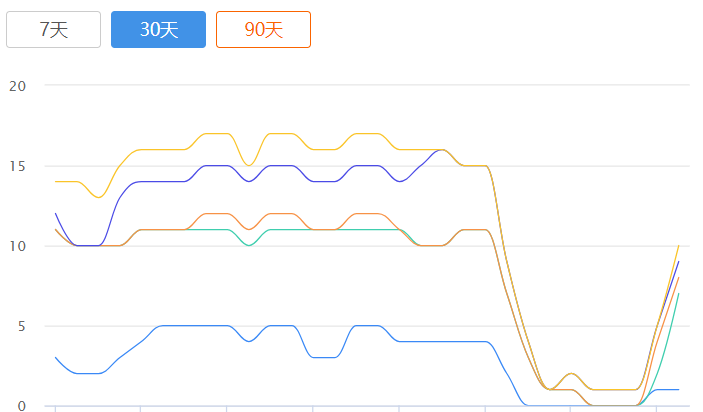703x412 pixels.
Task: Select the 7天 time range button
Action: (53, 29)
